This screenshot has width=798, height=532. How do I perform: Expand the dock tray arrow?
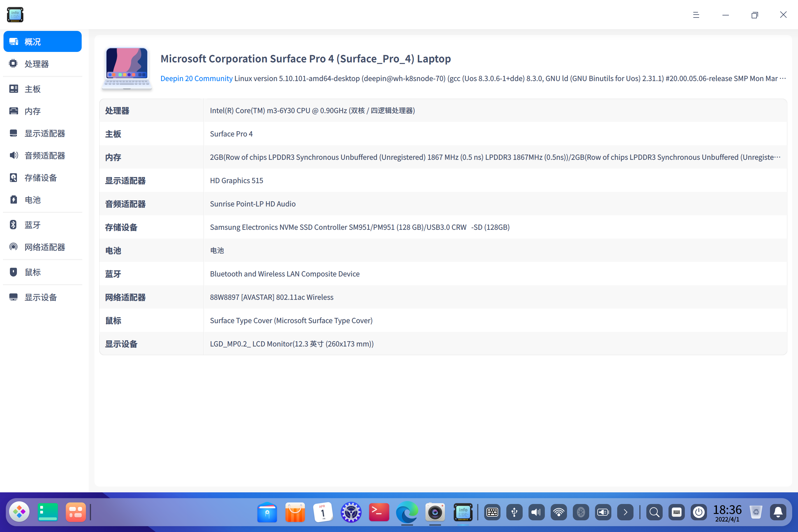tap(625, 512)
